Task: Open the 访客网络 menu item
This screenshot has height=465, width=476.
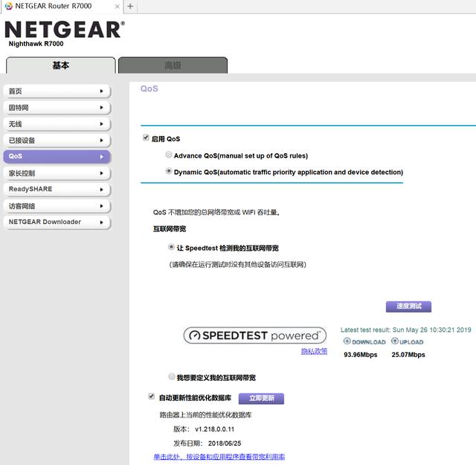Action: 57,206
